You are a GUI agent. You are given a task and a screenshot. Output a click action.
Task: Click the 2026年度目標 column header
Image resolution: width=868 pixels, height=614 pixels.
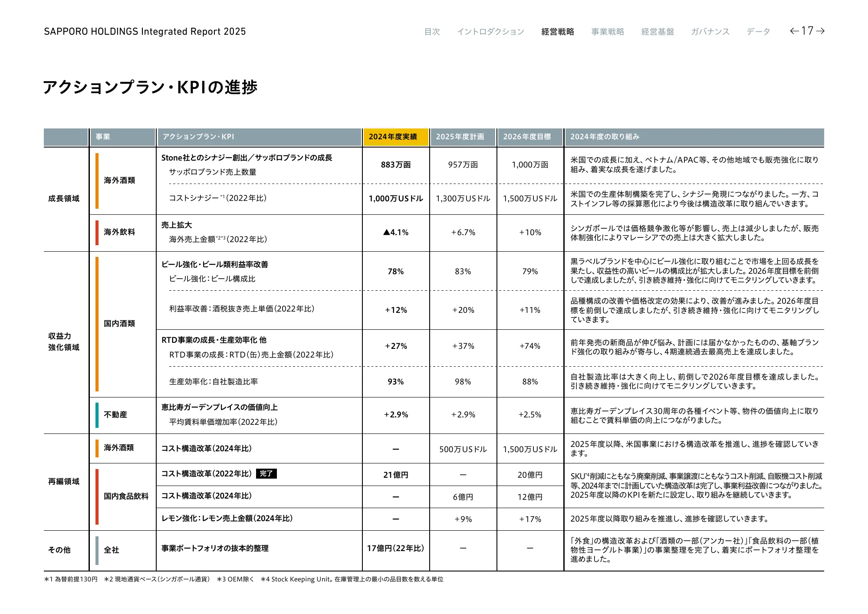pyautogui.click(x=530, y=137)
